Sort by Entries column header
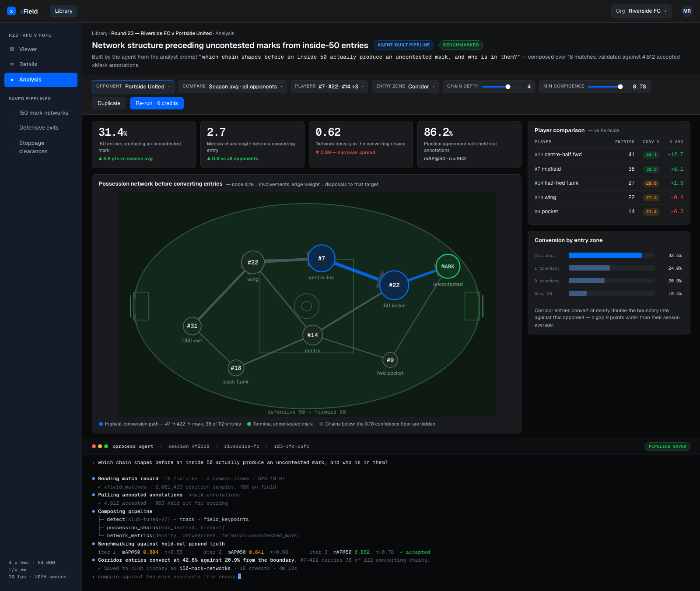The image size is (700, 591). [624, 142]
